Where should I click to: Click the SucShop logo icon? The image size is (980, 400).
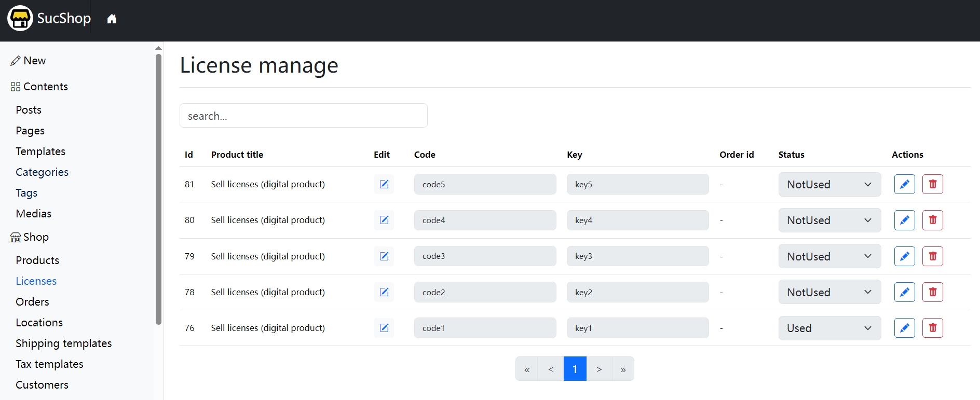tap(20, 19)
